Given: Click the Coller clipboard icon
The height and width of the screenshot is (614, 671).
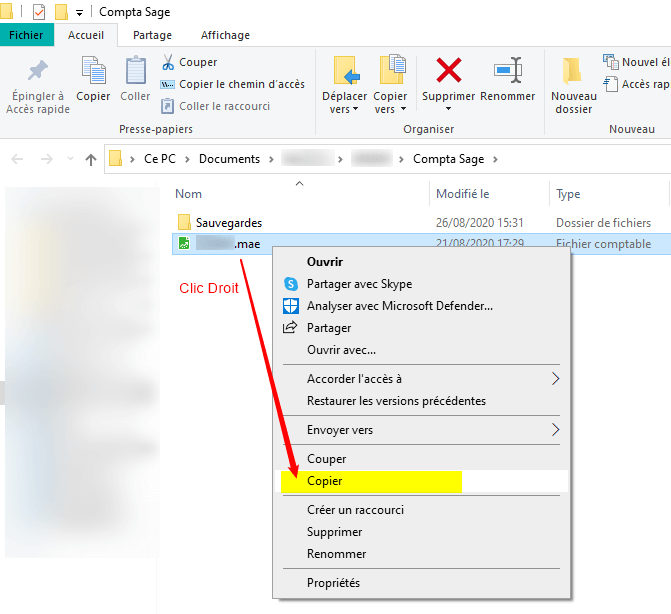Looking at the screenshot, I should coord(135,71).
